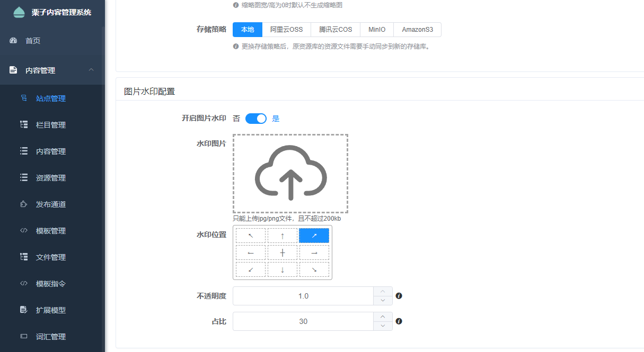Click info icon beside 不透明度 field
This screenshot has width=644, height=352.
pyautogui.click(x=399, y=296)
